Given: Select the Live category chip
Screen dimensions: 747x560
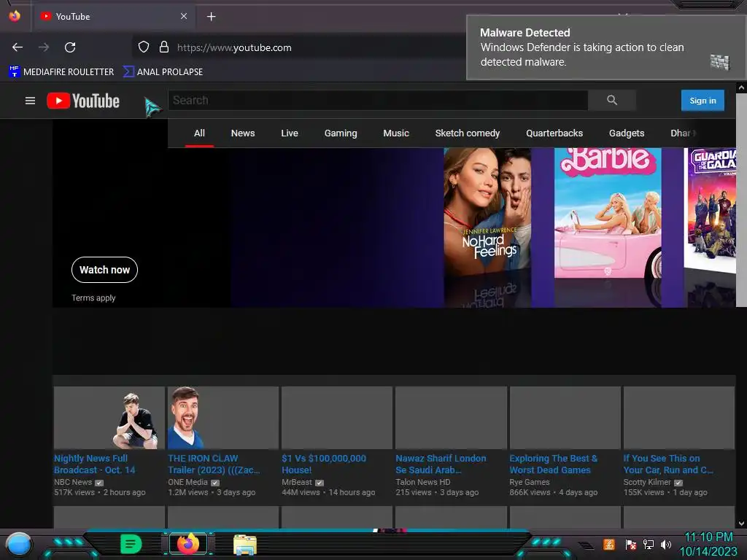Looking at the screenshot, I should tap(290, 133).
